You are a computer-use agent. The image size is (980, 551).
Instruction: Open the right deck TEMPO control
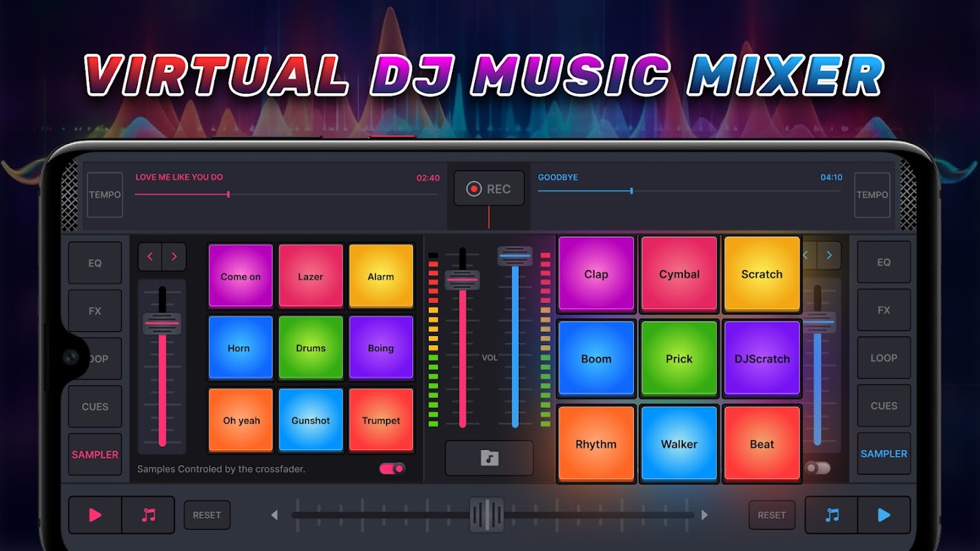coord(872,195)
